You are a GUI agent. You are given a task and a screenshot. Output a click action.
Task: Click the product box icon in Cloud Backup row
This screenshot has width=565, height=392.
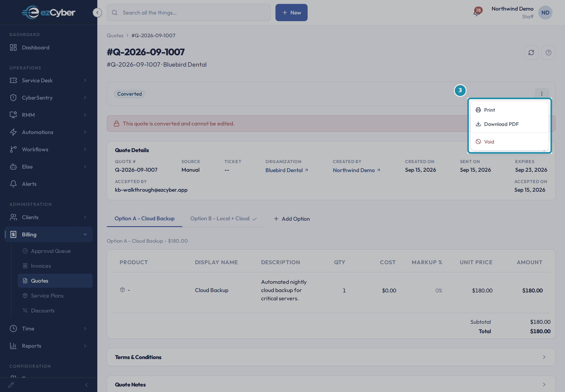122,290
